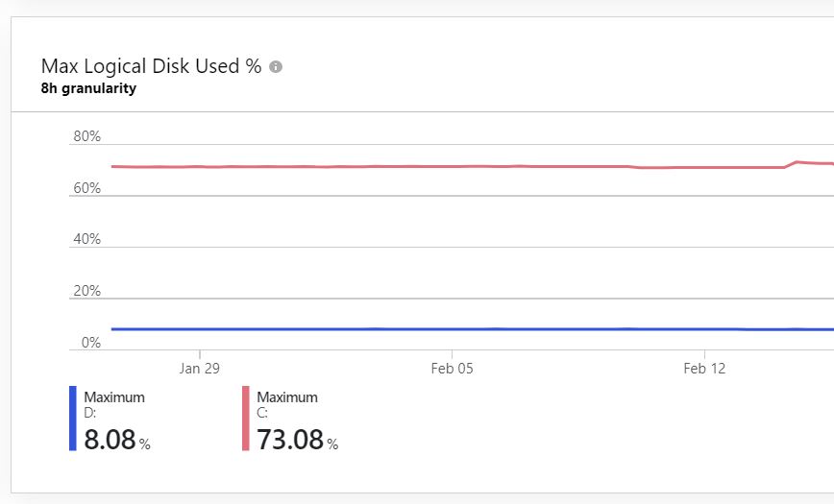This screenshot has width=834, height=504.
Task: Click the pink C: legend color bar
Action: pyautogui.click(x=246, y=419)
